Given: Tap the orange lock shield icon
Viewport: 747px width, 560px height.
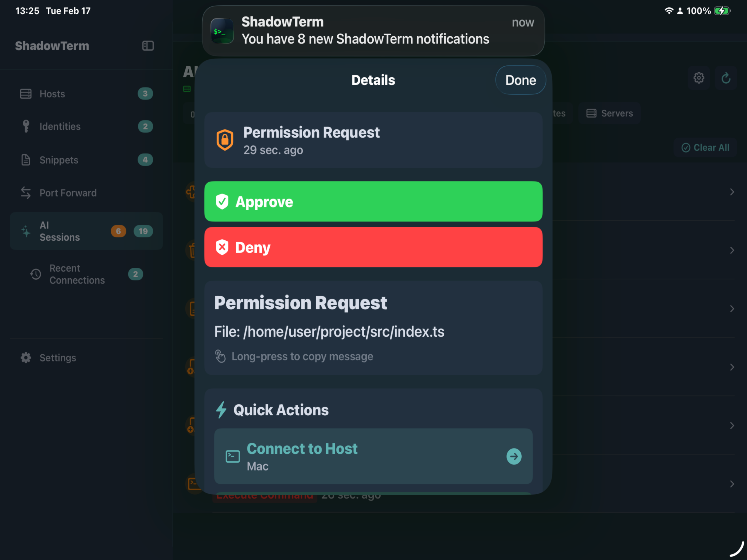Looking at the screenshot, I should point(225,139).
